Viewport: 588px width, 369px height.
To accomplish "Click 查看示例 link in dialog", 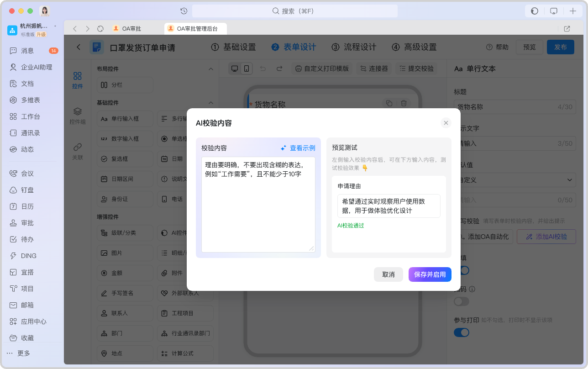I will 298,148.
